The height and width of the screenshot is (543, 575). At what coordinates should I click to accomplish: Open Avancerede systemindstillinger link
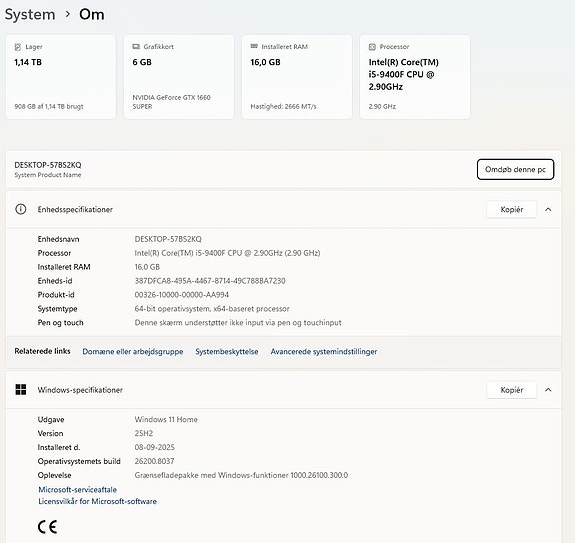point(324,351)
